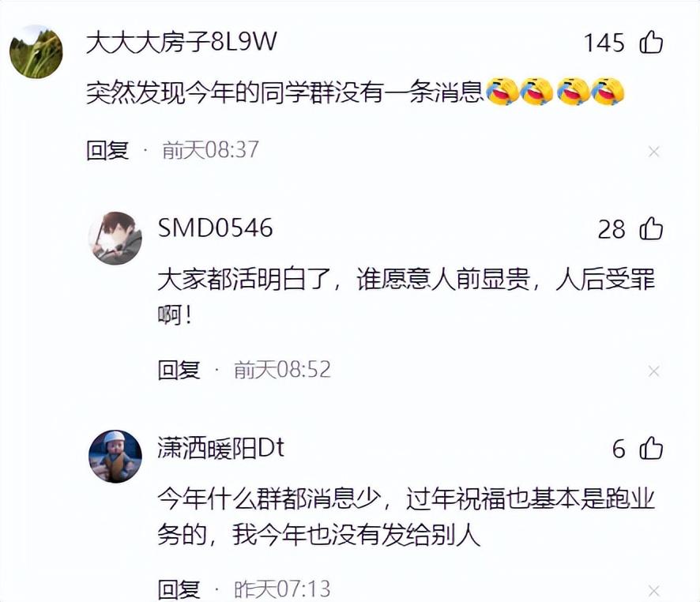Open the avatar of SMD0546
The image size is (700, 602).
[x=115, y=238]
